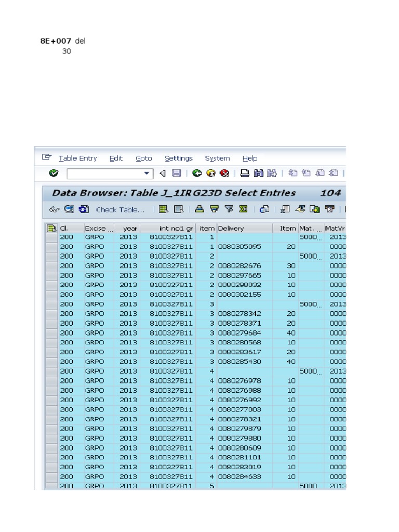
Task: Click the Spreadsheet export icon
Action: pos(285,209)
